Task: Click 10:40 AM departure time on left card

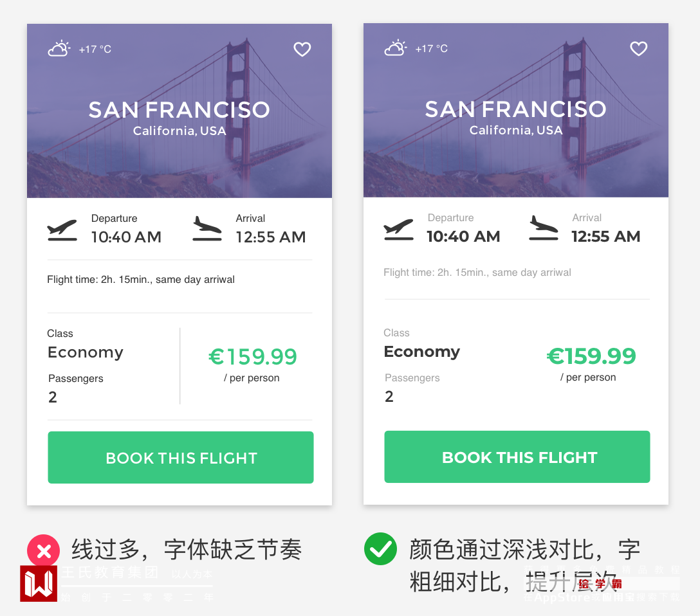Action: click(x=126, y=237)
